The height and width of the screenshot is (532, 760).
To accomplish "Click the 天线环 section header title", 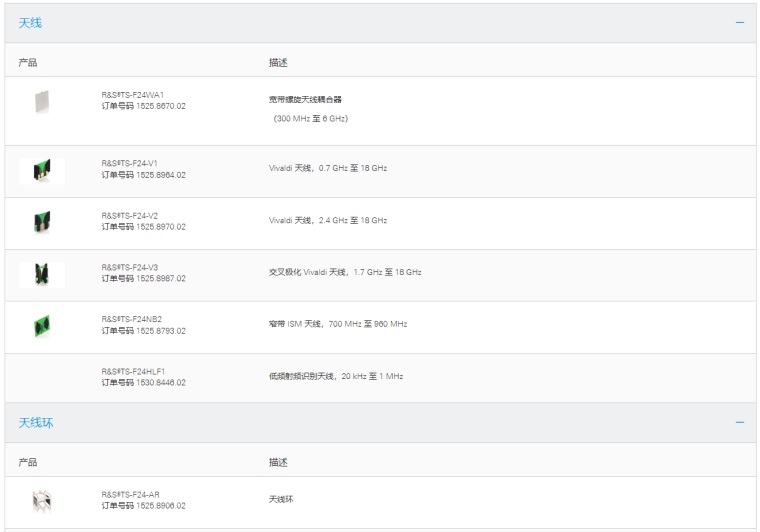I will click(36, 423).
